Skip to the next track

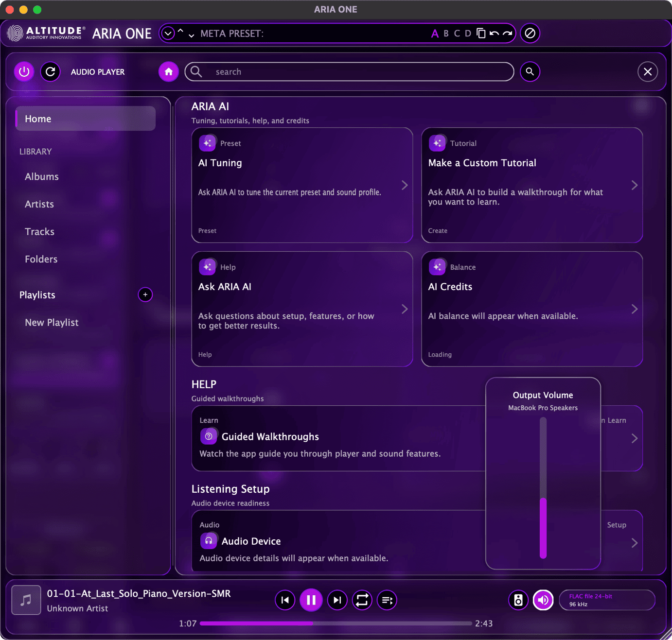coord(337,600)
